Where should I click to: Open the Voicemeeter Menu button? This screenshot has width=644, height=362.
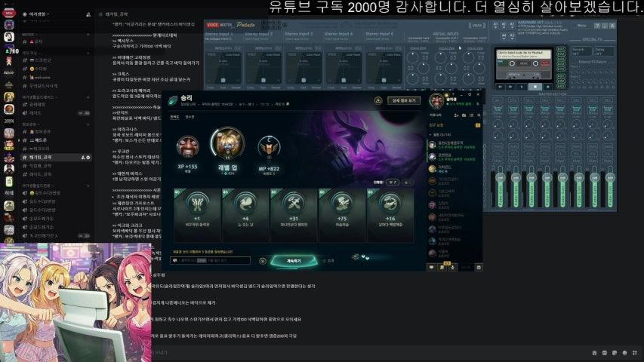coord(582,26)
